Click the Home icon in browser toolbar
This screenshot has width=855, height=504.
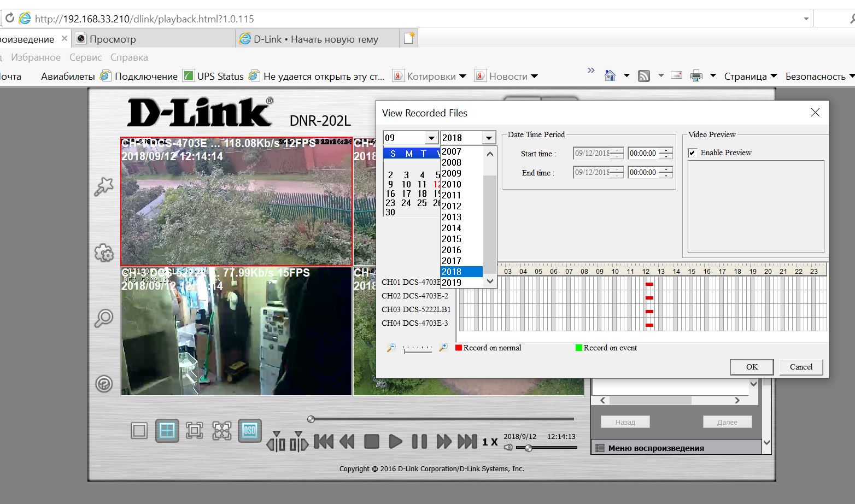coord(610,75)
